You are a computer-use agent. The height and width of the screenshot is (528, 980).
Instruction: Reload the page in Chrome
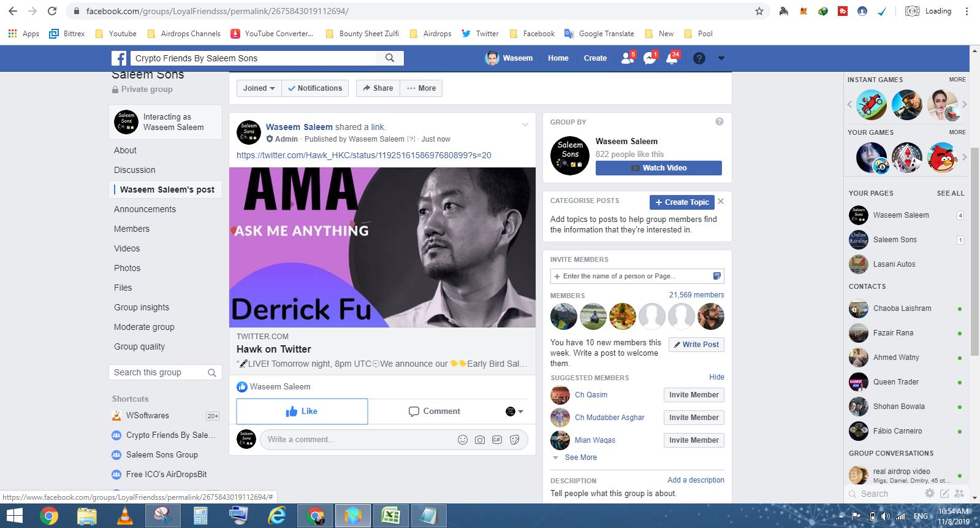point(52,11)
